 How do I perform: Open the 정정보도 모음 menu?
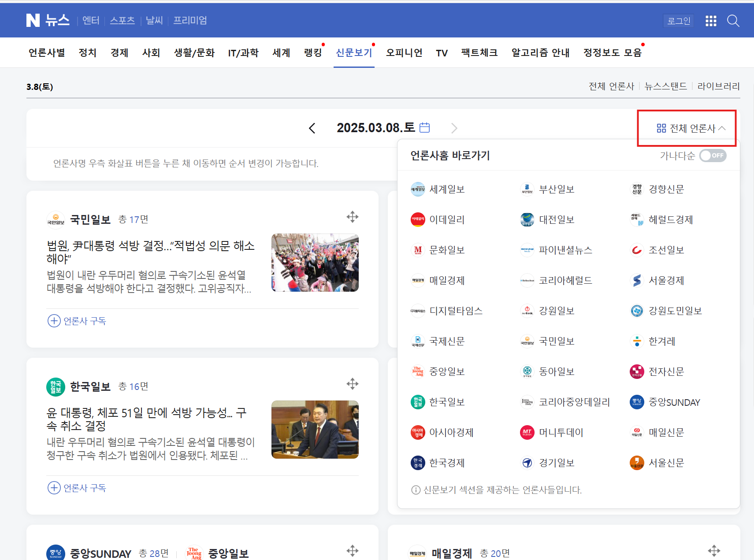point(612,53)
